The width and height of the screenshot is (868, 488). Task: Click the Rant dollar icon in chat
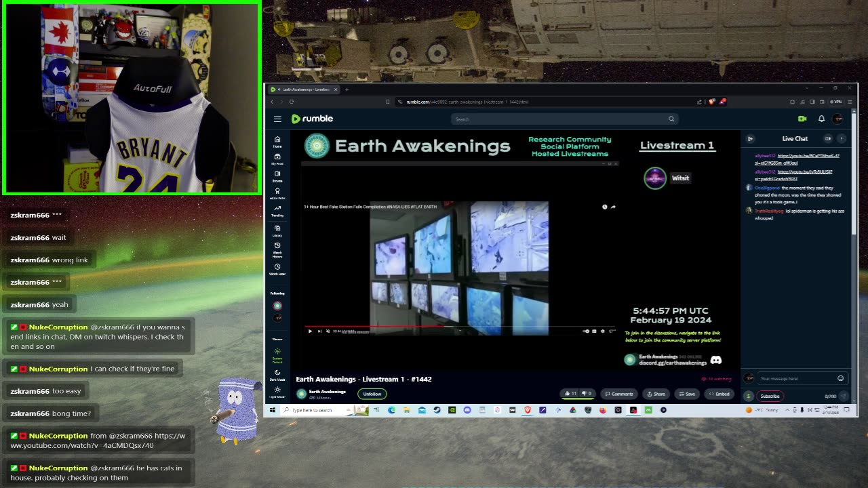pyautogui.click(x=749, y=396)
